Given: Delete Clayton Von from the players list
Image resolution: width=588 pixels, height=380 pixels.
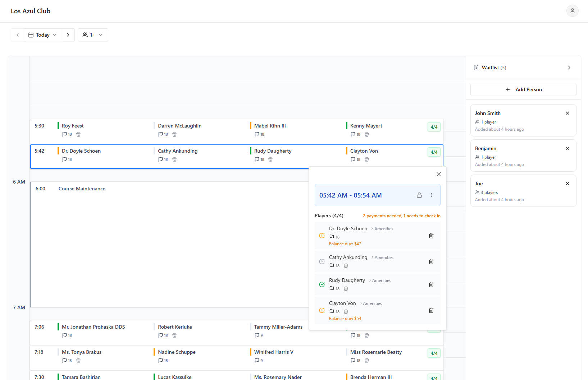Looking at the screenshot, I should (x=431, y=310).
